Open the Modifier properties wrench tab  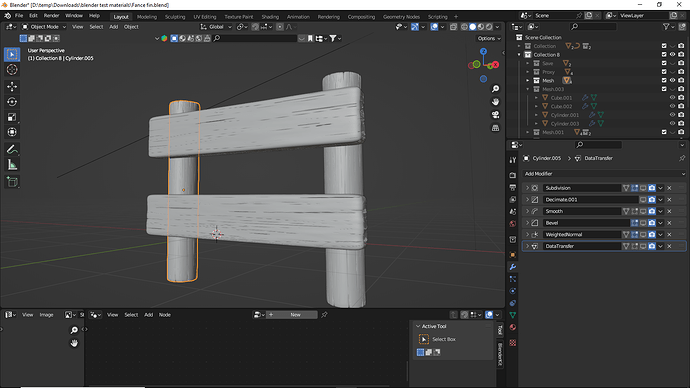tap(513, 267)
